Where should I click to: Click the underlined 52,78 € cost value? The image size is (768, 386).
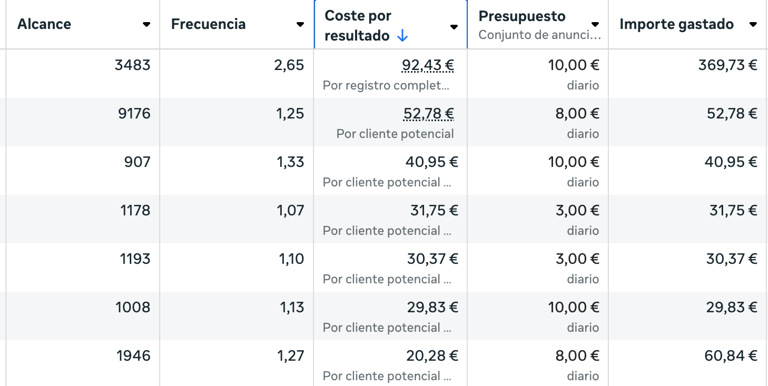[x=429, y=114]
